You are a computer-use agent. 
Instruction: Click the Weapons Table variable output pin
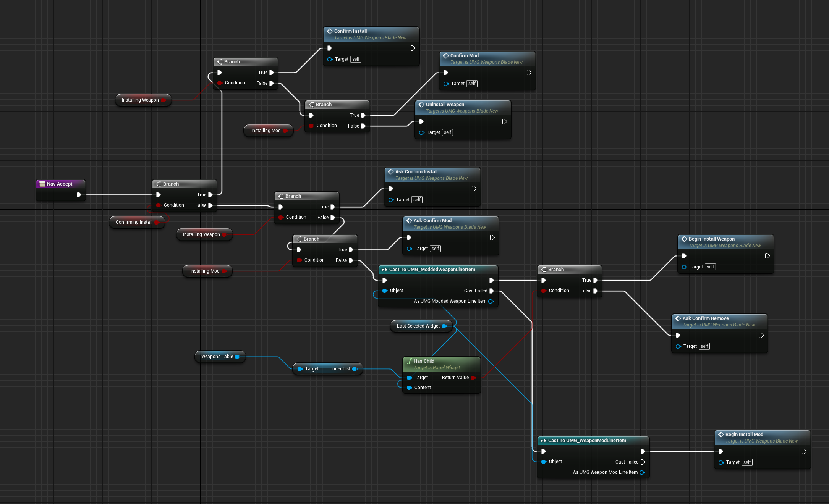pyautogui.click(x=237, y=357)
